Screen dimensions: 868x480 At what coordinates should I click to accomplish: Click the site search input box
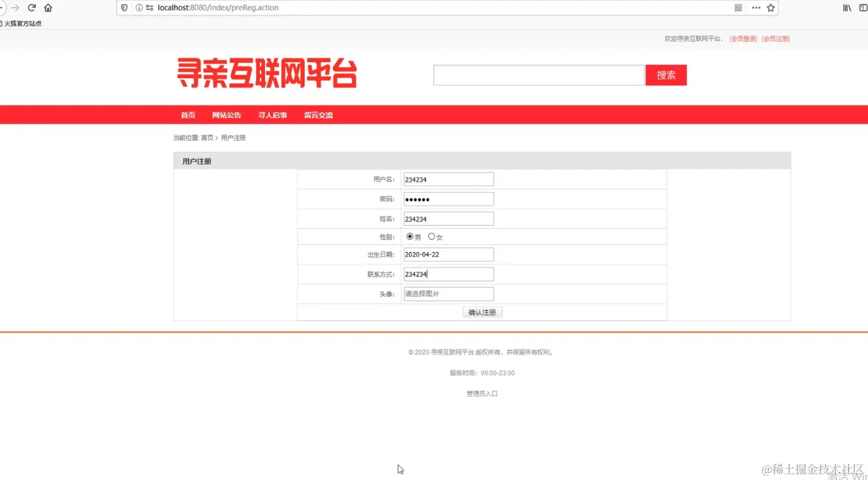(539, 75)
